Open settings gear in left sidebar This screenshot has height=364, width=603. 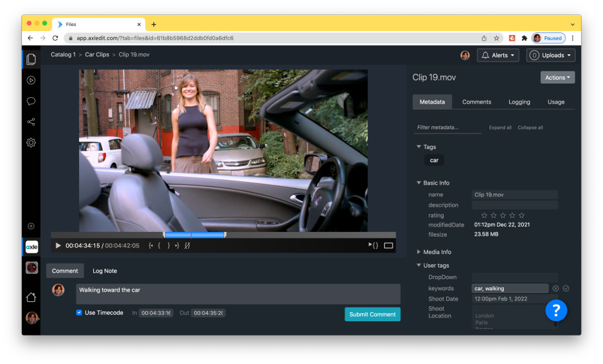31,142
